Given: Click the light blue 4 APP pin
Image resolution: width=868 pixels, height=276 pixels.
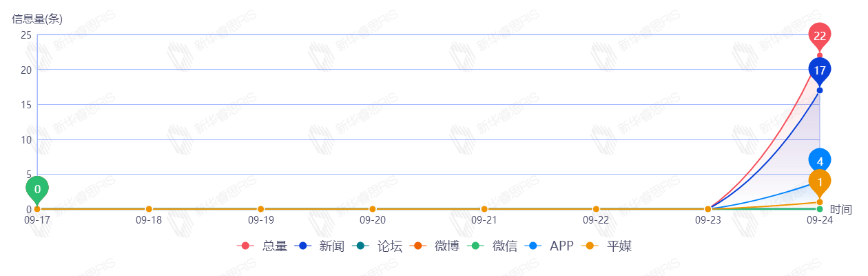Looking at the screenshot, I should click(x=820, y=161).
